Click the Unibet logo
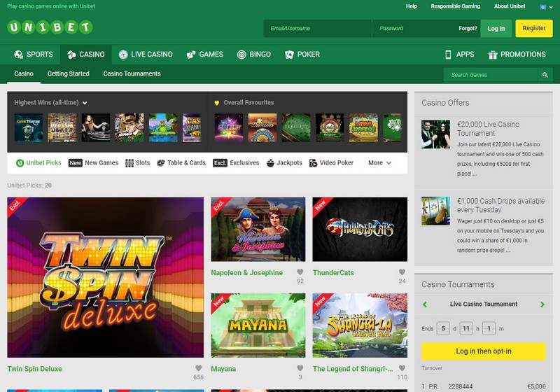Viewport: 560px width, 392px height. click(x=50, y=27)
